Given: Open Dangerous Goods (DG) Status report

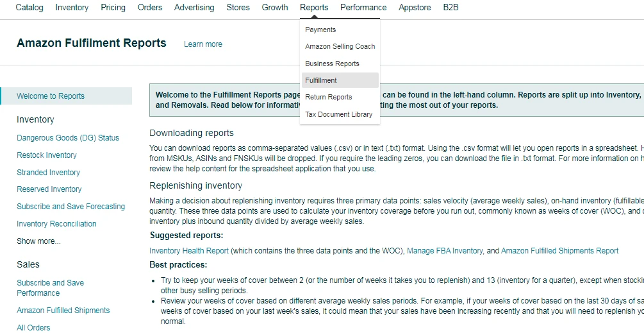Looking at the screenshot, I should pyautogui.click(x=68, y=138).
